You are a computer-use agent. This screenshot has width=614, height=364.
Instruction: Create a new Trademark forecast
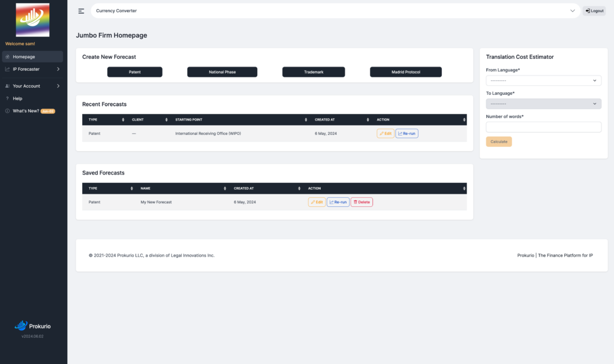[314, 72]
